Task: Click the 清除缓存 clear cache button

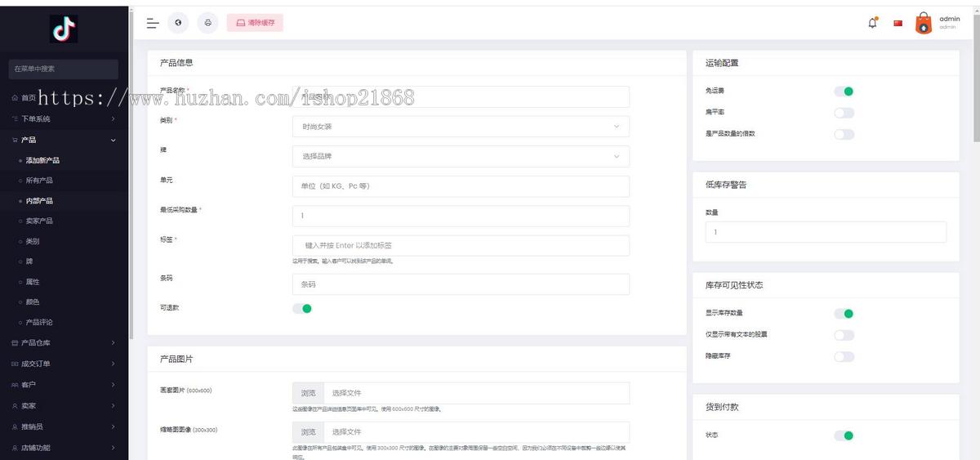Action: [x=255, y=23]
